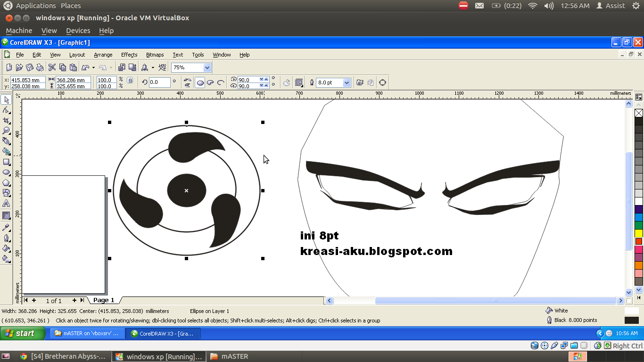Click the CorelDRAW X3 taskbar button

pos(164,333)
